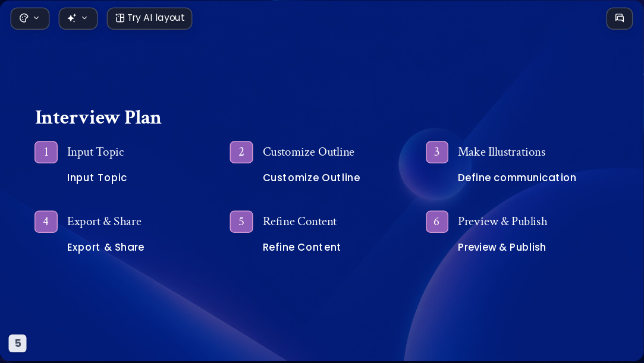The image size is (644, 363).
Task: Click the number 2 step badge
Action: pos(241,152)
